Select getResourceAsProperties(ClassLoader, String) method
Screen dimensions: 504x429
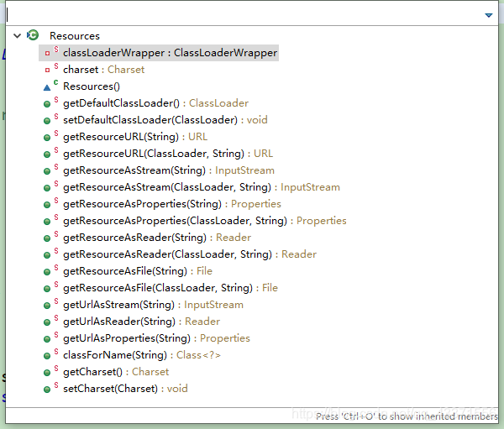coord(205,221)
